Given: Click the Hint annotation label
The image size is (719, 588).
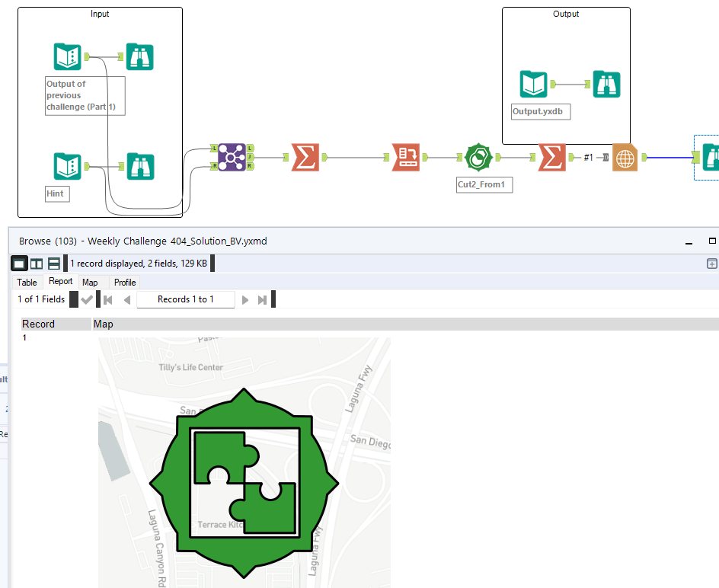Looking at the screenshot, I should click(57, 193).
